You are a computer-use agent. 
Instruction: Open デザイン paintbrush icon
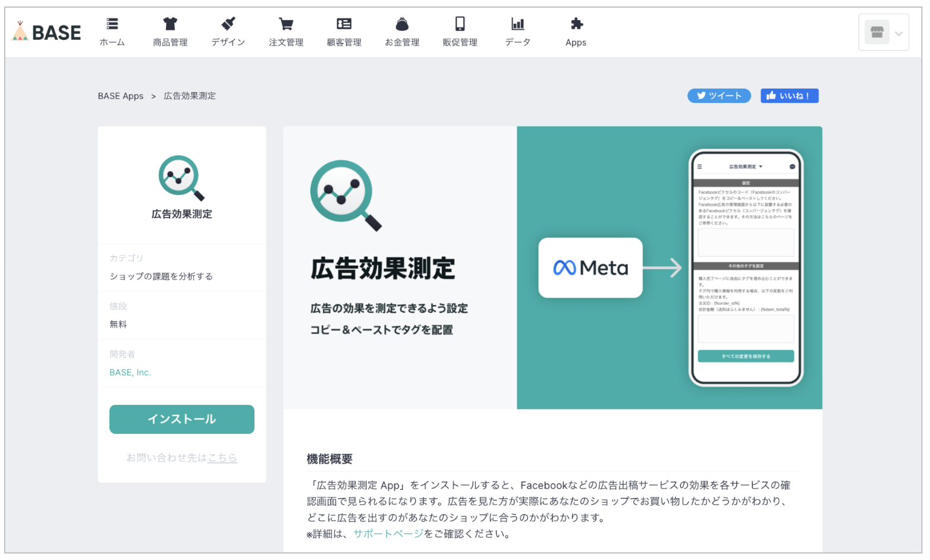[x=228, y=24]
